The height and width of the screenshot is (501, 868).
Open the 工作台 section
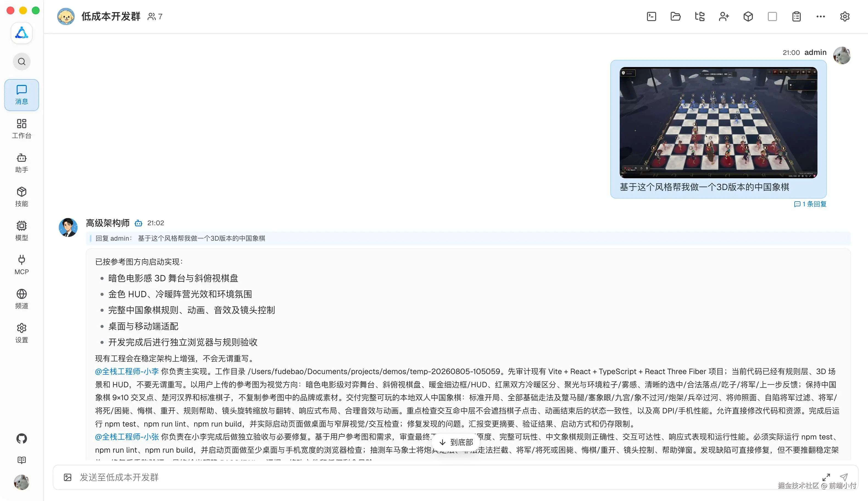tap(22, 129)
